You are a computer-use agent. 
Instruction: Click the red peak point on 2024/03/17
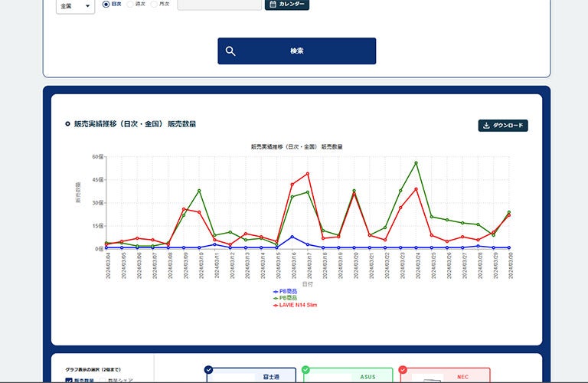pos(308,174)
